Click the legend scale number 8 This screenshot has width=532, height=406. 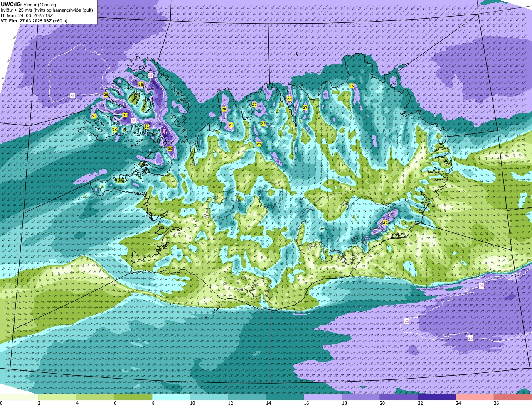(153, 403)
